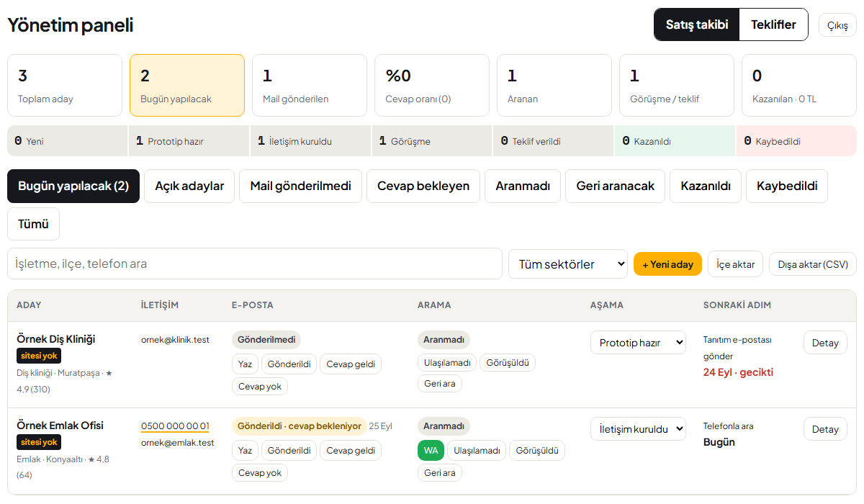Mark Örnek Emlak Ofisi email as Gönderildi
Screen dimensions: 864x504
[x=289, y=451]
